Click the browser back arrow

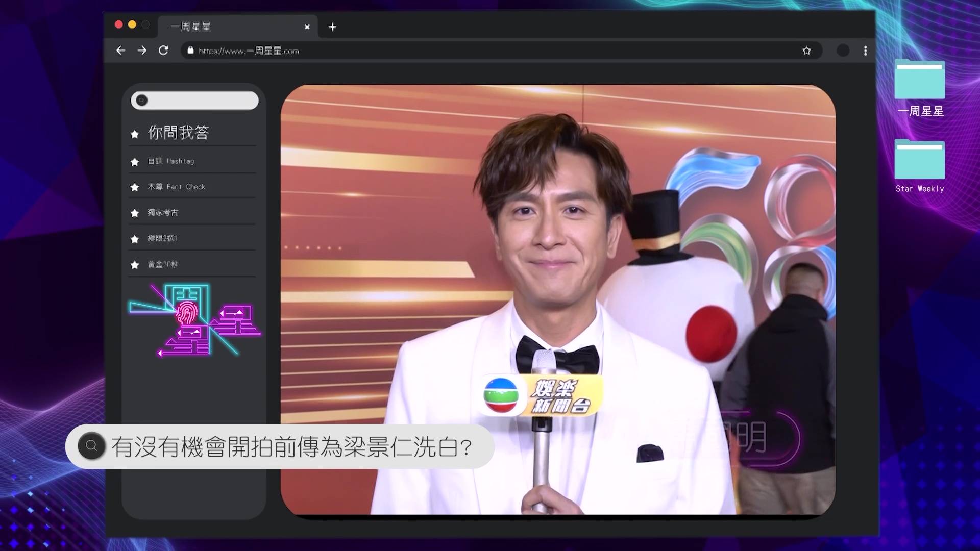pyautogui.click(x=121, y=51)
